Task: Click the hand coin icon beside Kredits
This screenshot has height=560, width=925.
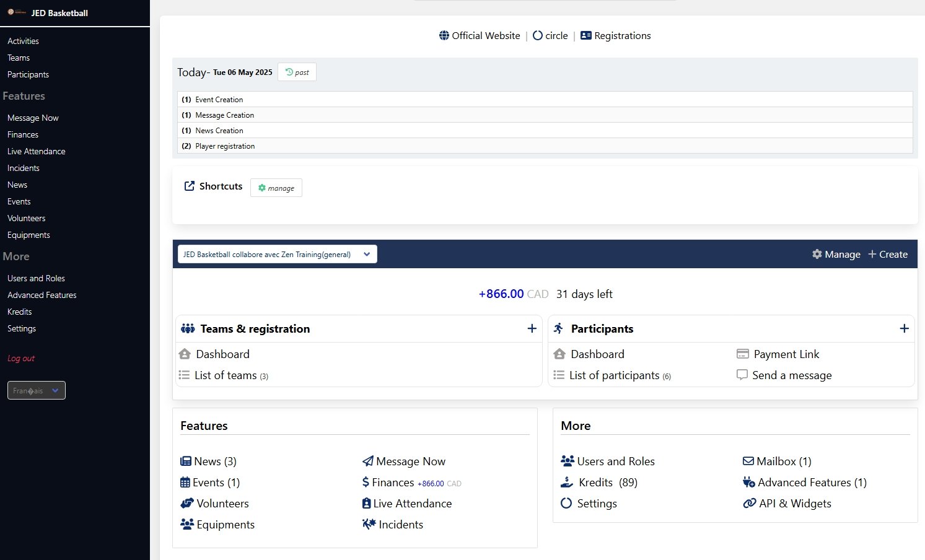Action: tap(567, 482)
